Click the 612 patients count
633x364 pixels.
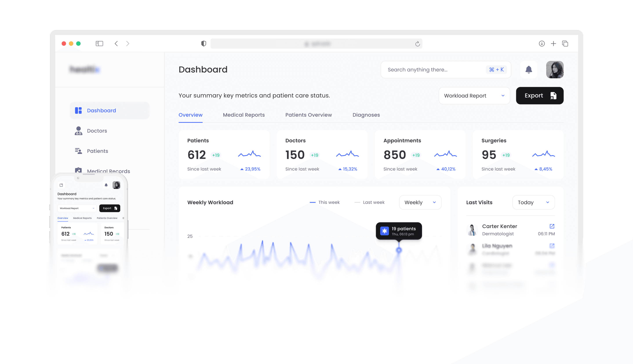pyautogui.click(x=196, y=155)
